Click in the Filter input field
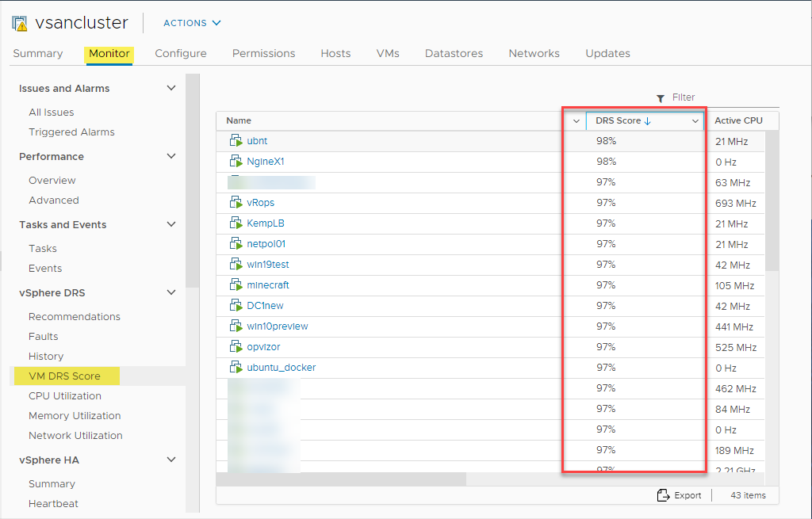Image resolution: width=812 pixels, height=519 pixels. click(x=723, y=97)
